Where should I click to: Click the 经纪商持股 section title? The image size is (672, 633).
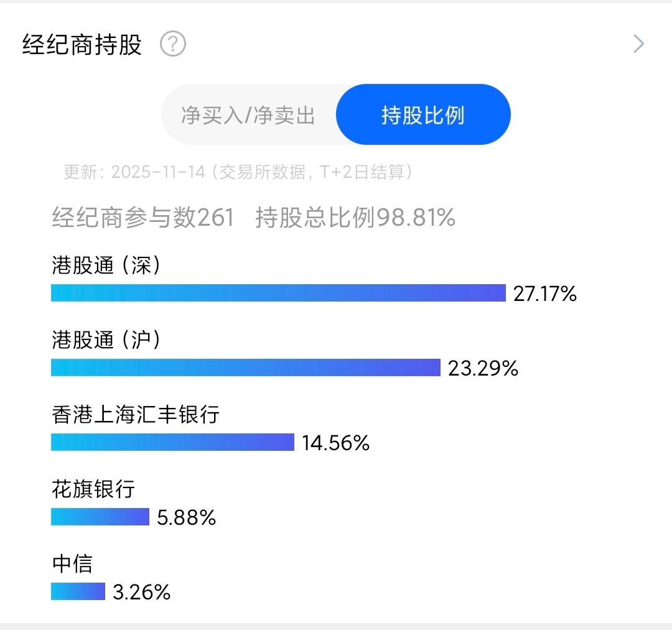tap(82, 45)
